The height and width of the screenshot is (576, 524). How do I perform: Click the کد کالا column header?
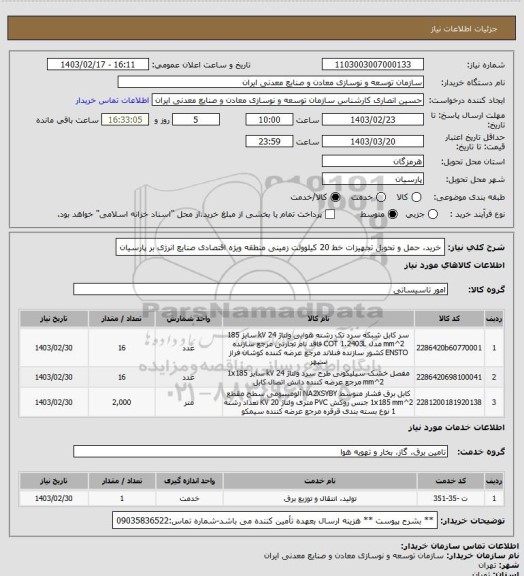point(449,318)
